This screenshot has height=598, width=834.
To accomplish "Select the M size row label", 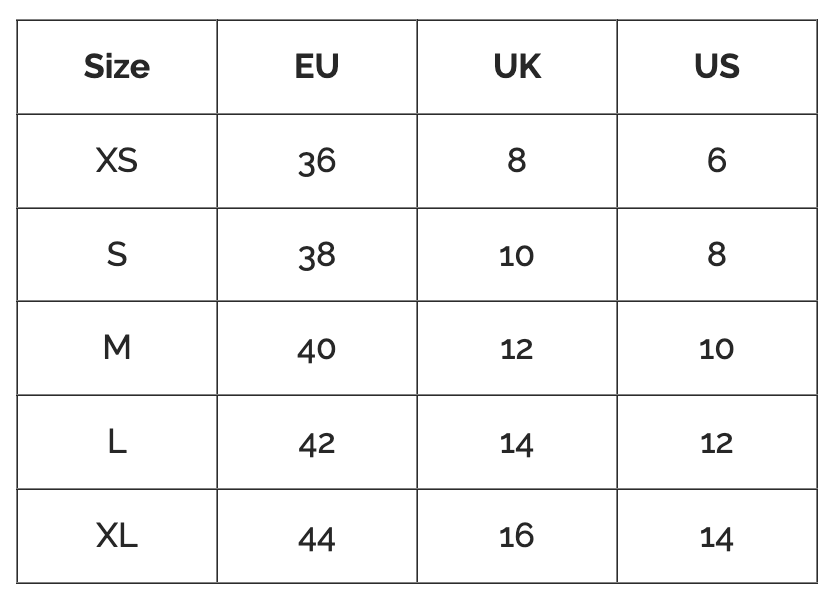I will coord(117,348).
